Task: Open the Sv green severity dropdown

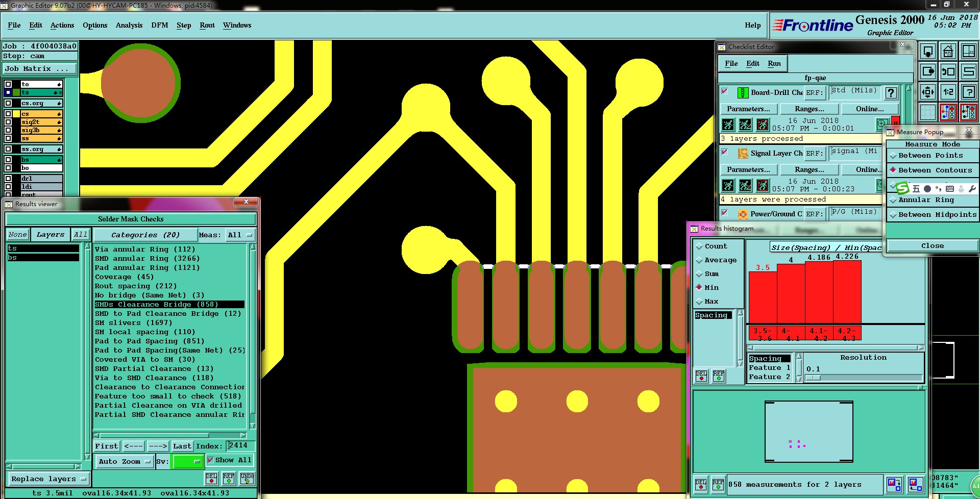Action: pos(188,461)
